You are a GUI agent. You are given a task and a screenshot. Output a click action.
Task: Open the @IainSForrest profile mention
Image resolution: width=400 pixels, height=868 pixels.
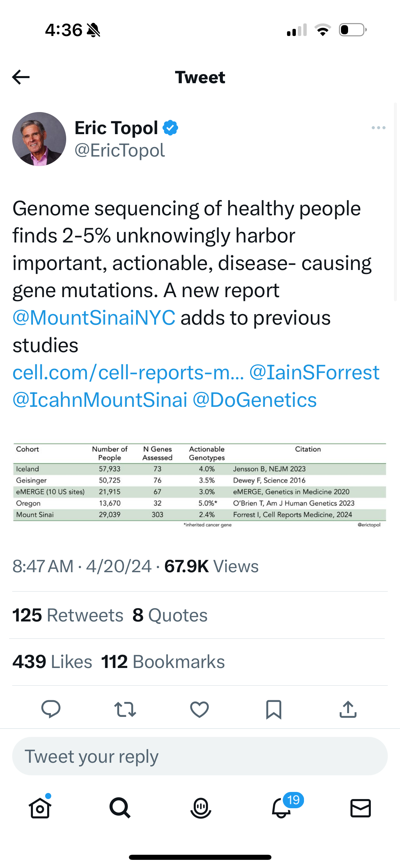[x=314, y=373]
